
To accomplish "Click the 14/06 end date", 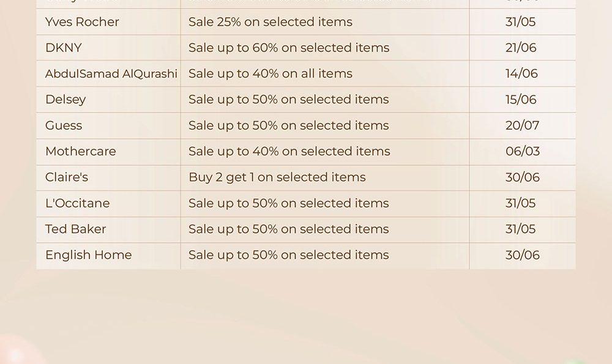I will tap(521, 73).
